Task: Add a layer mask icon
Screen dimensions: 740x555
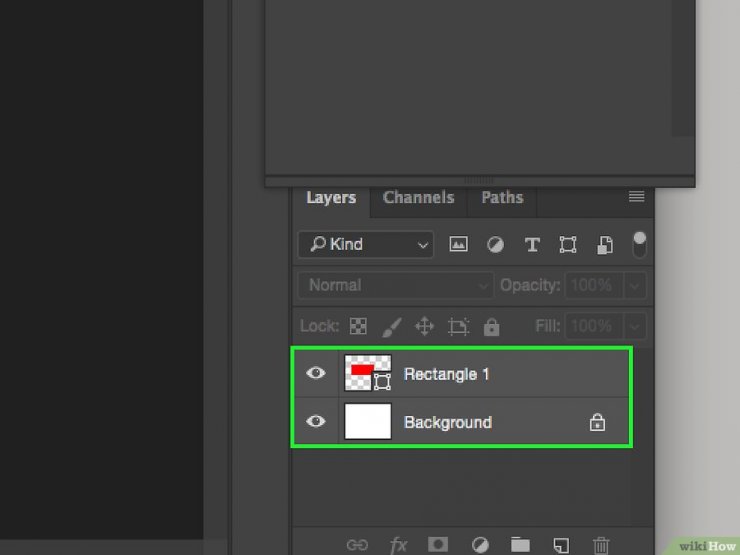Action: pyautogui.click(x=437, y=545)
